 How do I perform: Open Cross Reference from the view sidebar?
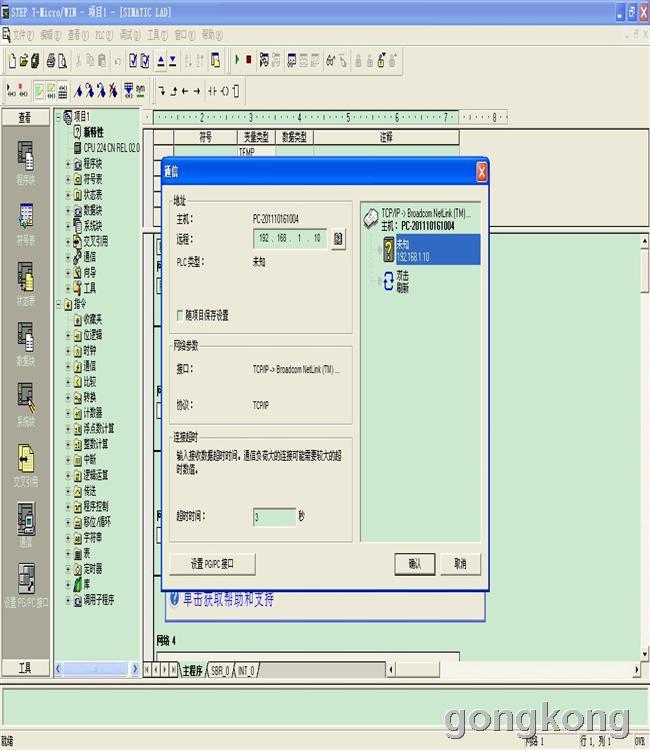point(25,465)
